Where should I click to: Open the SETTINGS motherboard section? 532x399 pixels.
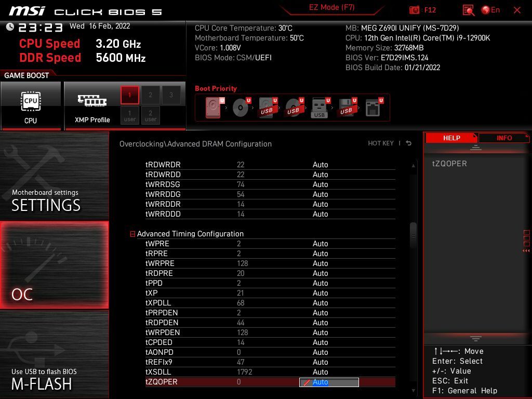pyautogui.click(x=54, y=176)
